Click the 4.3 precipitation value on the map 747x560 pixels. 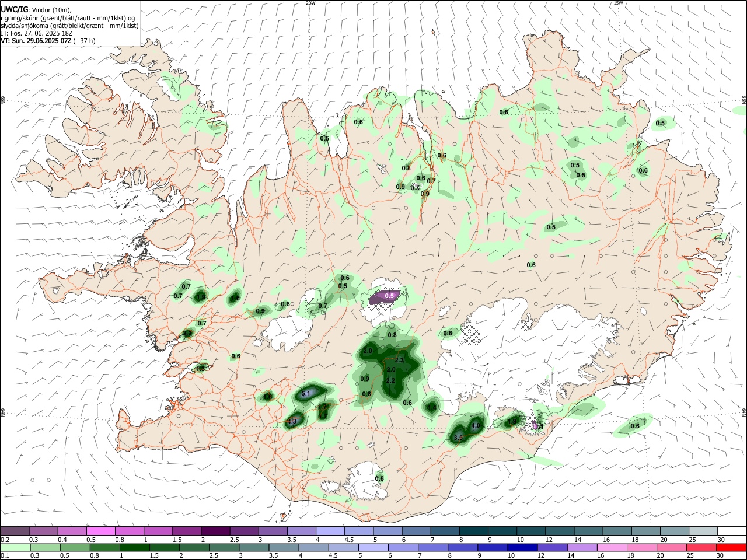click(292, 421)
